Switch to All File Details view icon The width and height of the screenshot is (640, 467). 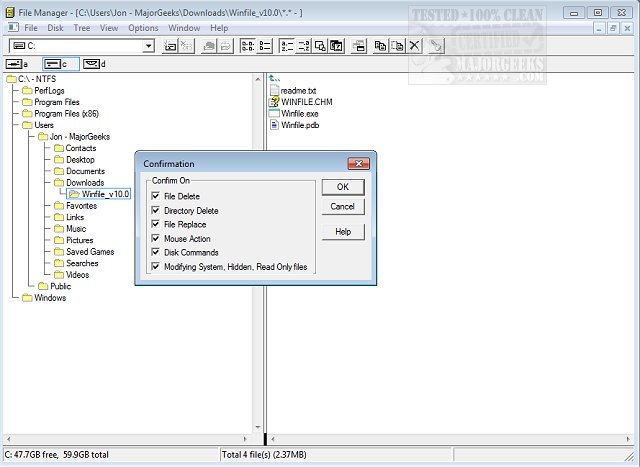click(x=264, y=46)
